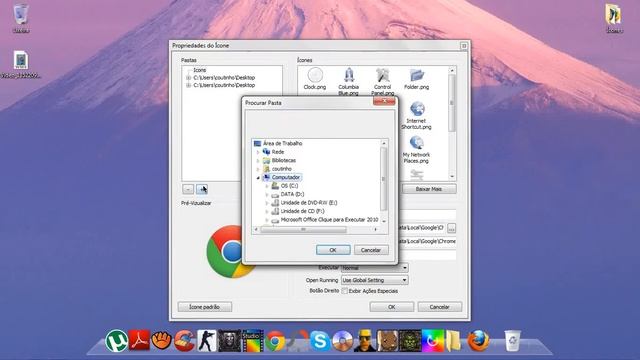Open the brown bear face dock icon
This screenshot has width=640, height=360.
[x=387, y=341]
